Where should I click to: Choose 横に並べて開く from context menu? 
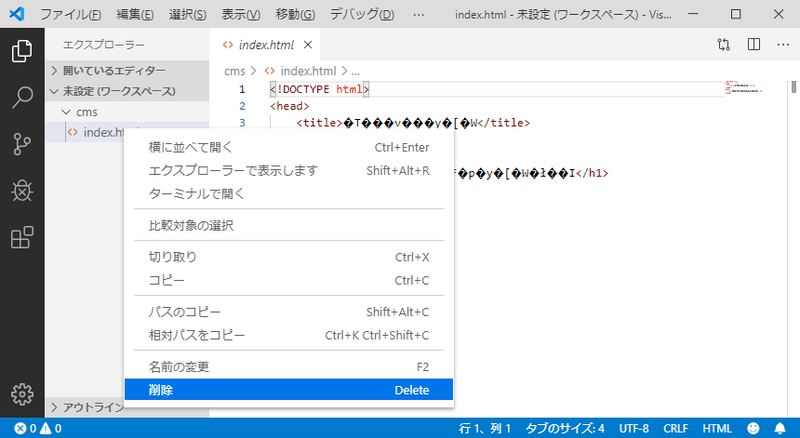289,148
